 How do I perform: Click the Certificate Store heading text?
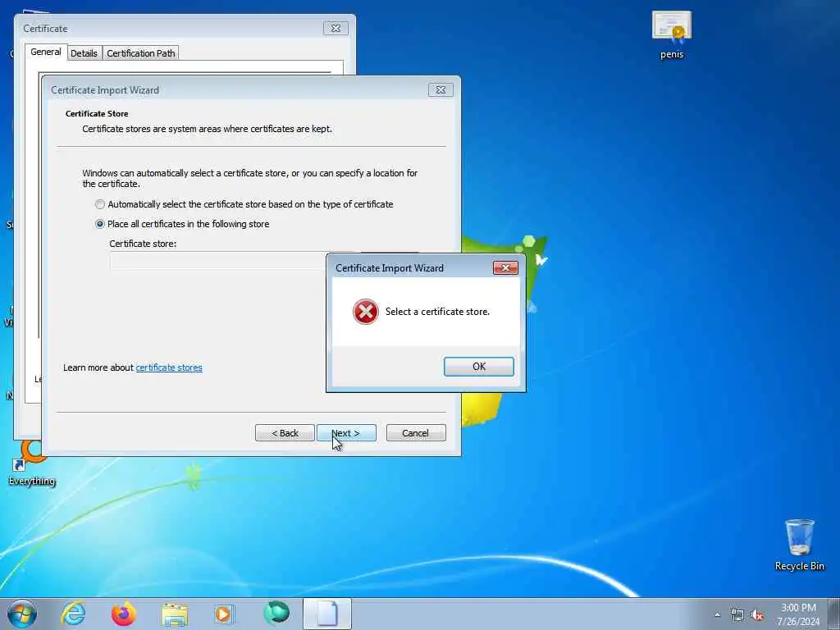(x=97, y=113)
